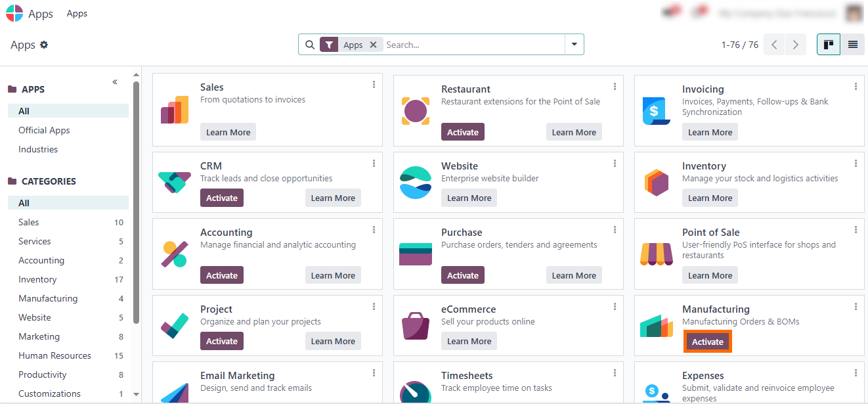Open the CRM card three-dot menu
The width and height of the screenshot is (868, 404).
pyautogui.click(x=374, y=164)
